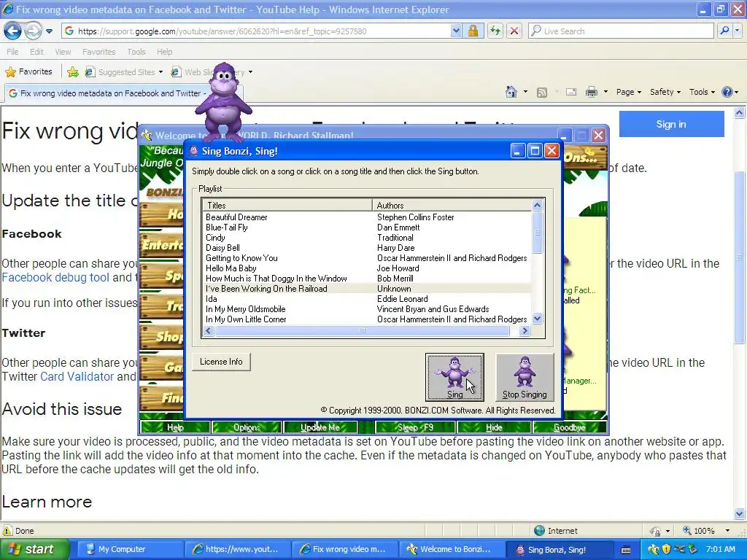Screen dimensions: 747x560
Task: Click the red Stop loading icon
Action: point(514,31)
